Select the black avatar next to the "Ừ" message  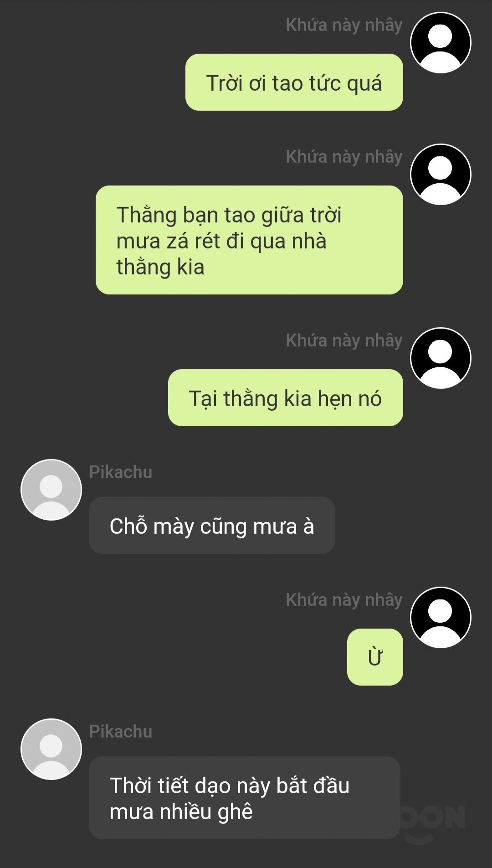[x=441, y=617]
